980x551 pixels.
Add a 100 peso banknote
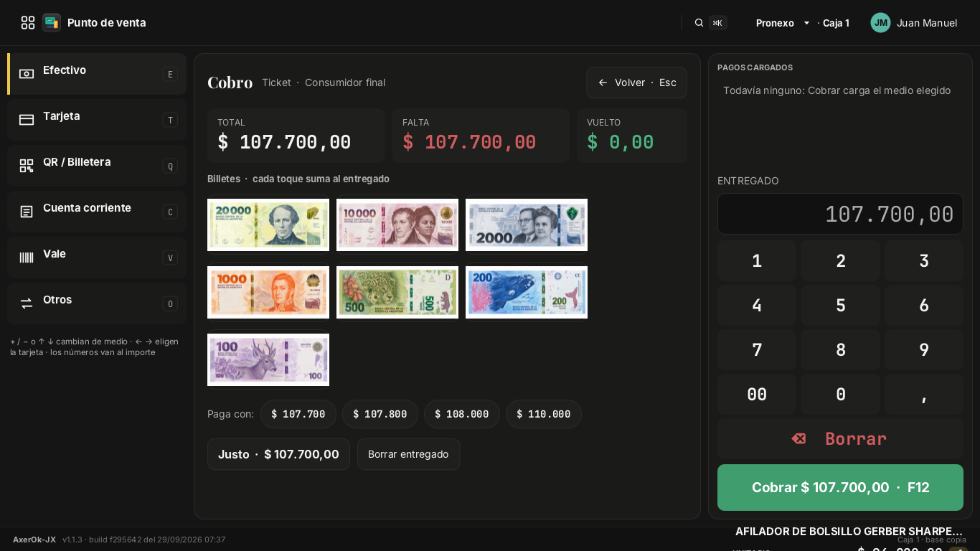pyautogui.click(x=268, y=360)
